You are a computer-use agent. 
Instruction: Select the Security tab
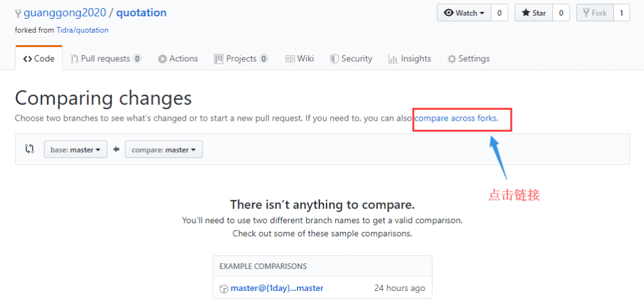coord(351,58)
